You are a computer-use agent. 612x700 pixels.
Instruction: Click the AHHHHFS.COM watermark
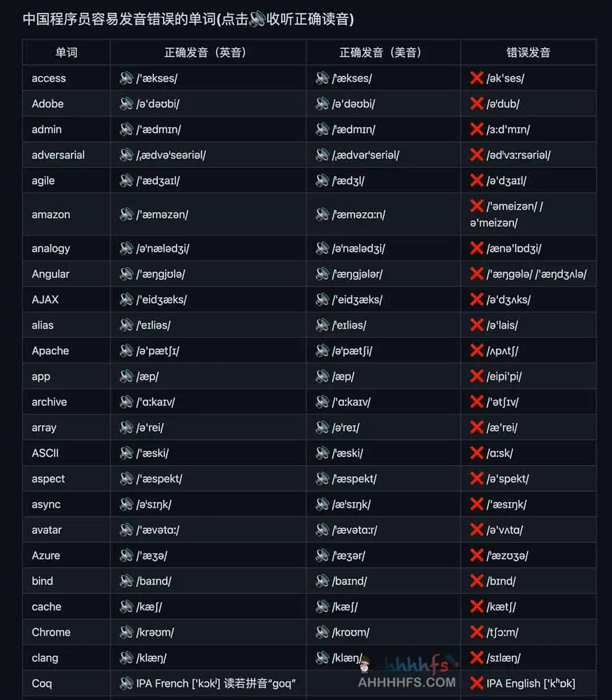(x=406, y=682)
